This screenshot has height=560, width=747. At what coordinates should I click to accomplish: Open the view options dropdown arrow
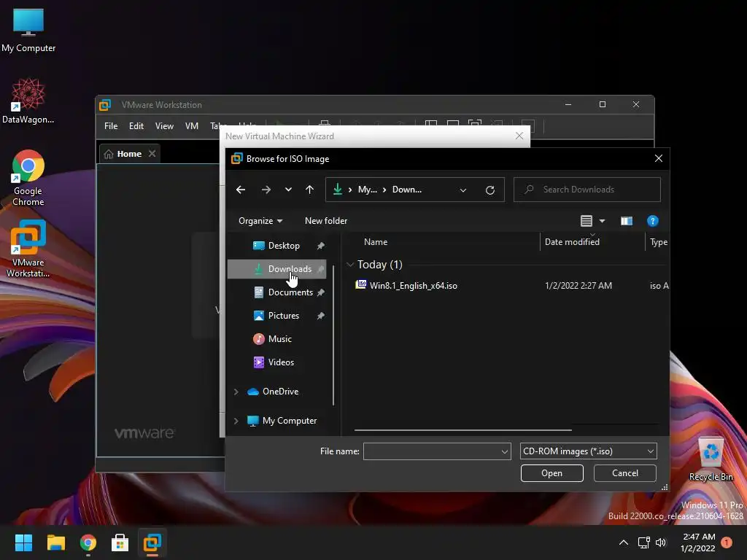click(x=602, y=221)
